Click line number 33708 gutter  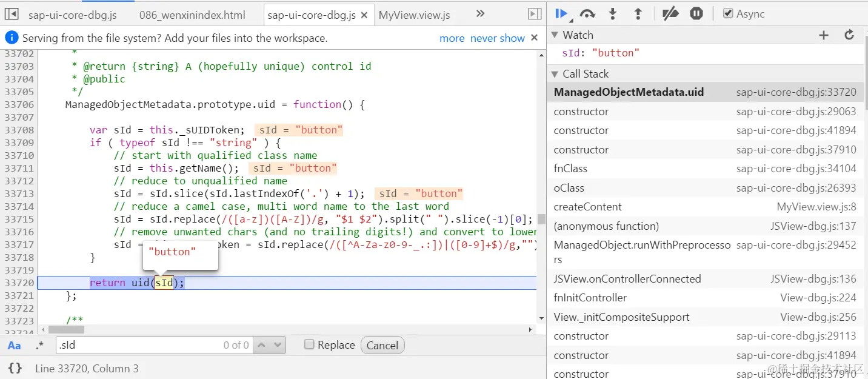click(19, 130)
